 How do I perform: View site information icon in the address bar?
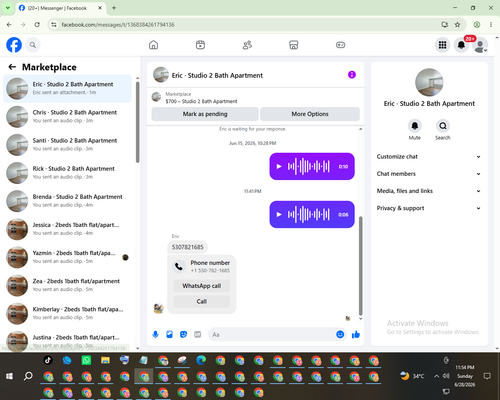click(x=54, y=25)
